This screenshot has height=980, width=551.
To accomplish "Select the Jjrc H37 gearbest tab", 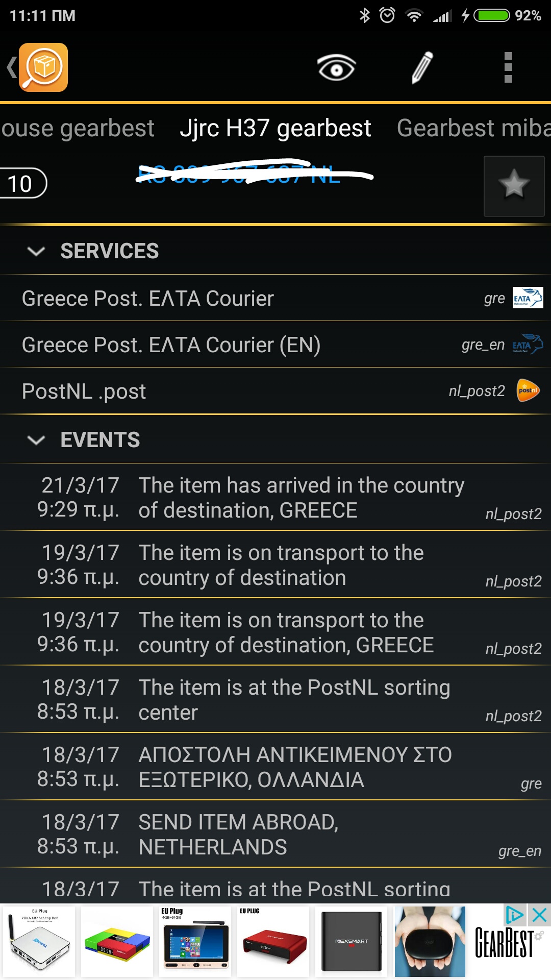I will pyautogui.click(x=275, y=128).
